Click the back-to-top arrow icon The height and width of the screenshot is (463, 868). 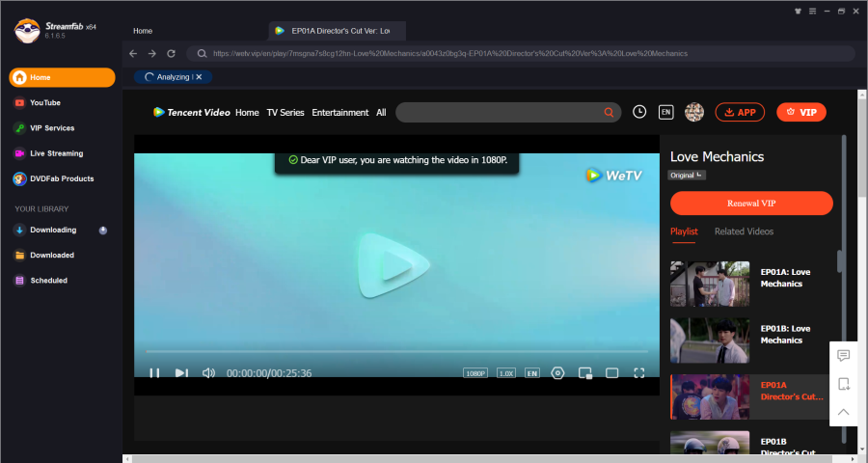point(844,412)
